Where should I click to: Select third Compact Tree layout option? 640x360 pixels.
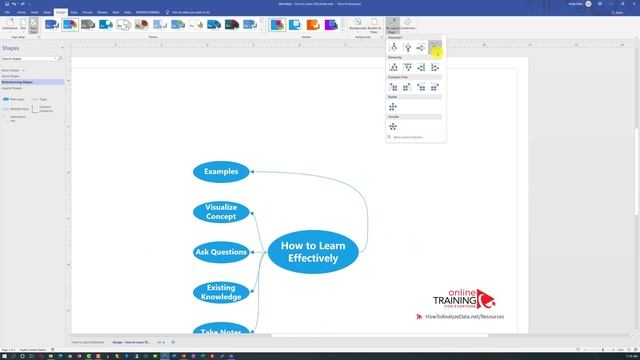click(x=421, y=87)
